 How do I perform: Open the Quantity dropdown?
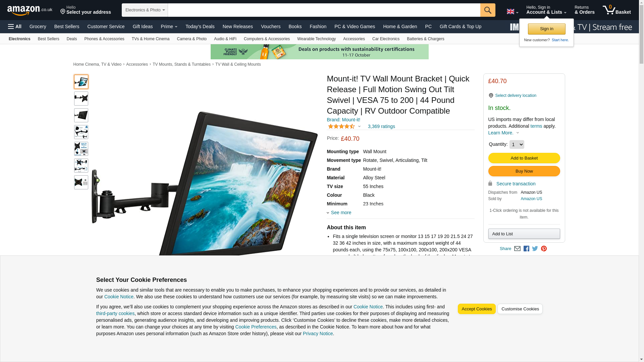click(x=517, y=144)
